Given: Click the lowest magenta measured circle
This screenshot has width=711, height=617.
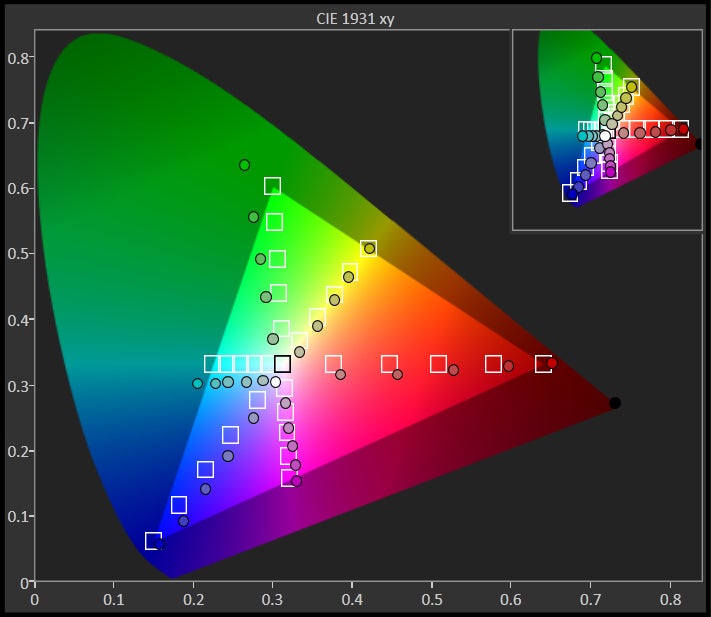Looking at the screenshot, I should pyautogui.click(x=296, y=481).
